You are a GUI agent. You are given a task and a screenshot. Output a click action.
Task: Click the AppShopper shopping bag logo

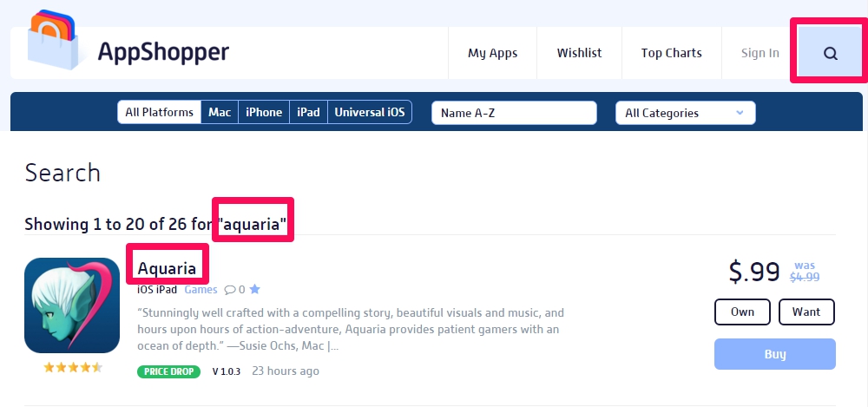(53, 40)
